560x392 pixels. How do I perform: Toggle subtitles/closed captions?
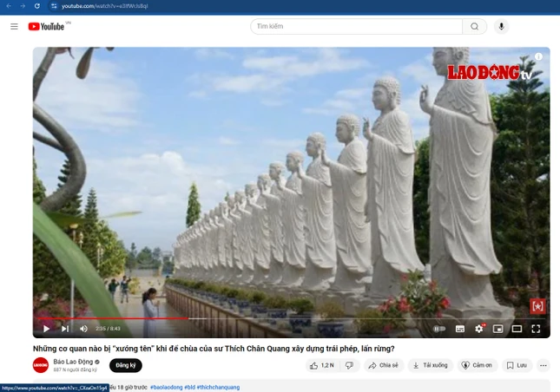(460, 329)
